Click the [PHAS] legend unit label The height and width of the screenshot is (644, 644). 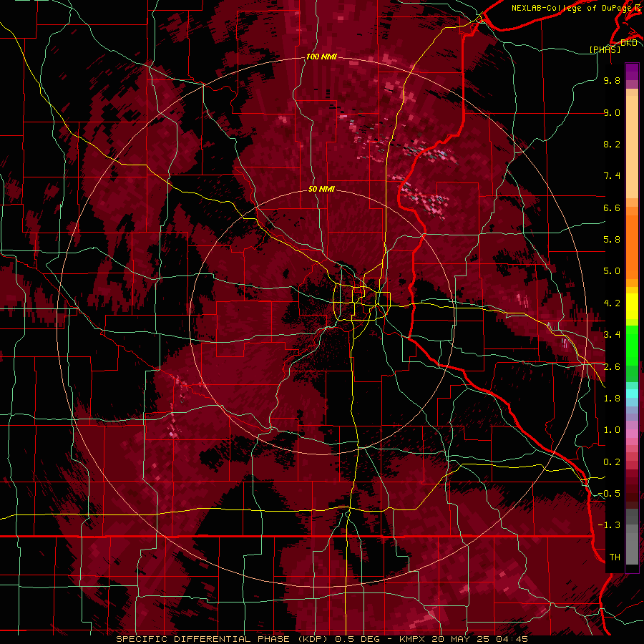[605, 49]
